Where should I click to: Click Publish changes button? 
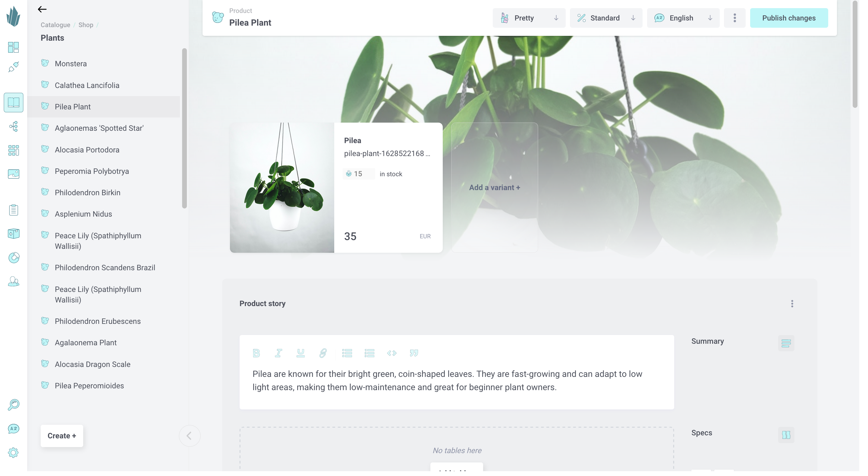click(789, 18)
